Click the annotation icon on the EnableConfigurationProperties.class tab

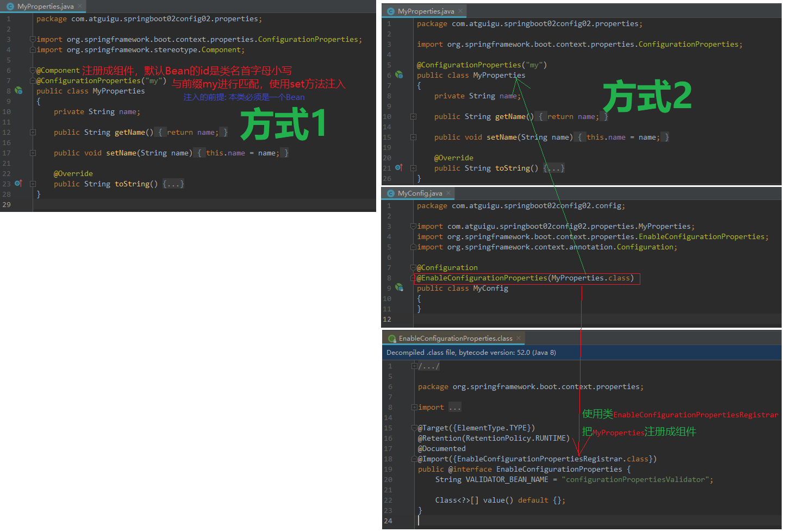(x=391, y=339)
